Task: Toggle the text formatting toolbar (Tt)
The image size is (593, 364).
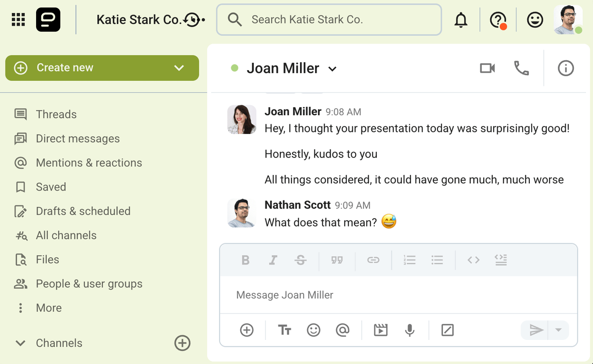Action: point(284,330)
